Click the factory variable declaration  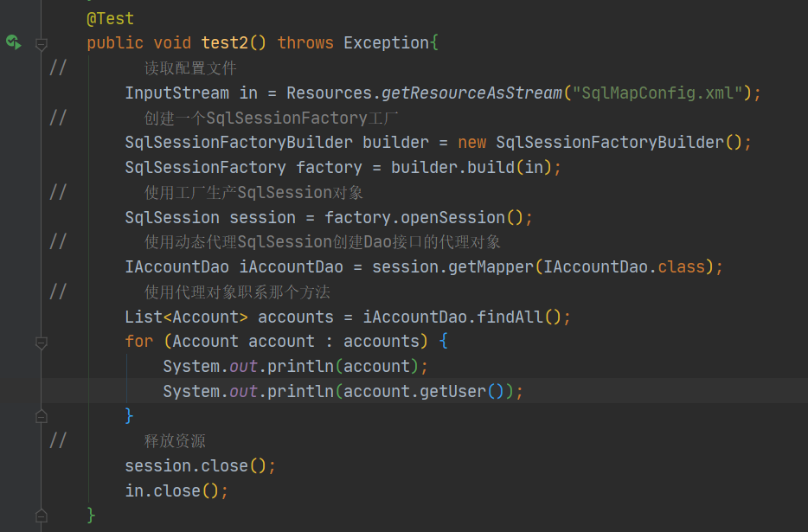tap(329, 168)
